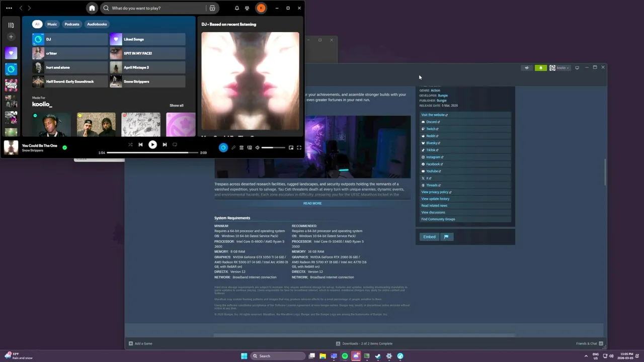Open Steam green notifications bell
The height and width of the screenshot is (362, 644).
tap(541, 68)
